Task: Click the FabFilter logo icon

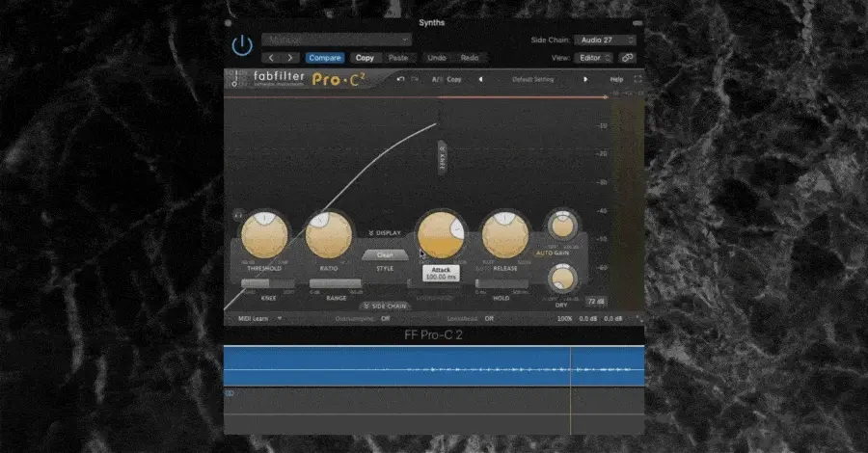Action: pos(234,78)
